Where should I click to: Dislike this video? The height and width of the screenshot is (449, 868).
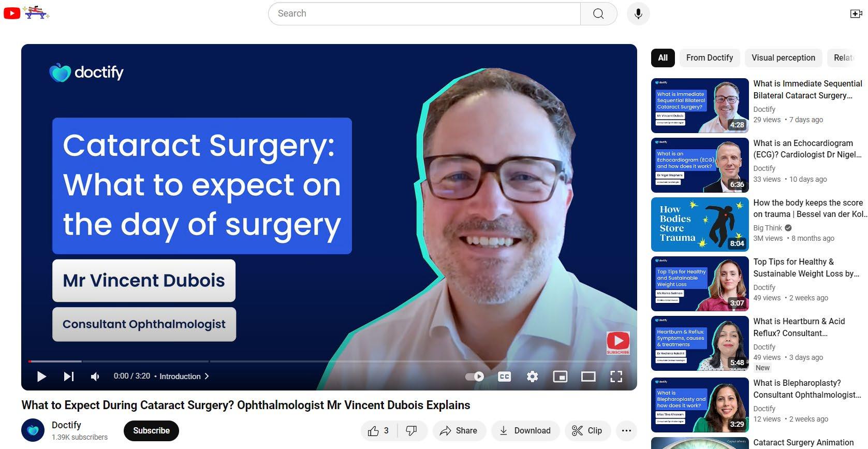pyautogui.click(x=412, y=430)
